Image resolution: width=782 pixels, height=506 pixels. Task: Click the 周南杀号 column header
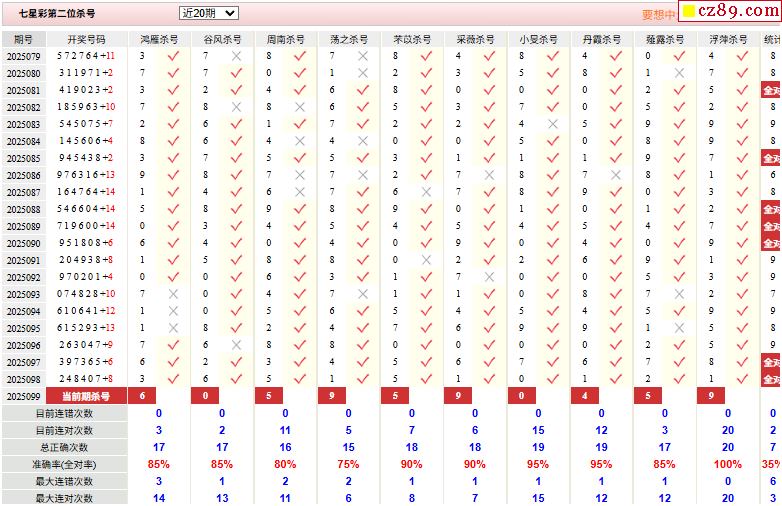click(x=286, y=39)
